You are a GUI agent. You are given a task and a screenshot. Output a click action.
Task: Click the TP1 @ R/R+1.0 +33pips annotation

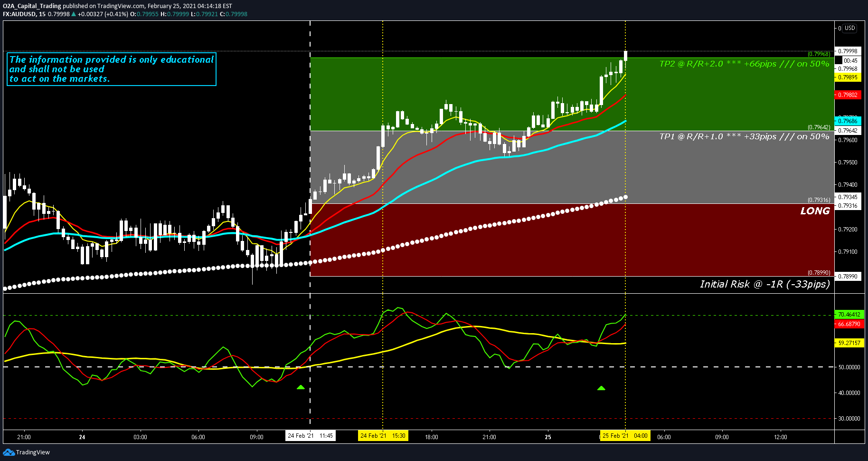pos(744,136)
